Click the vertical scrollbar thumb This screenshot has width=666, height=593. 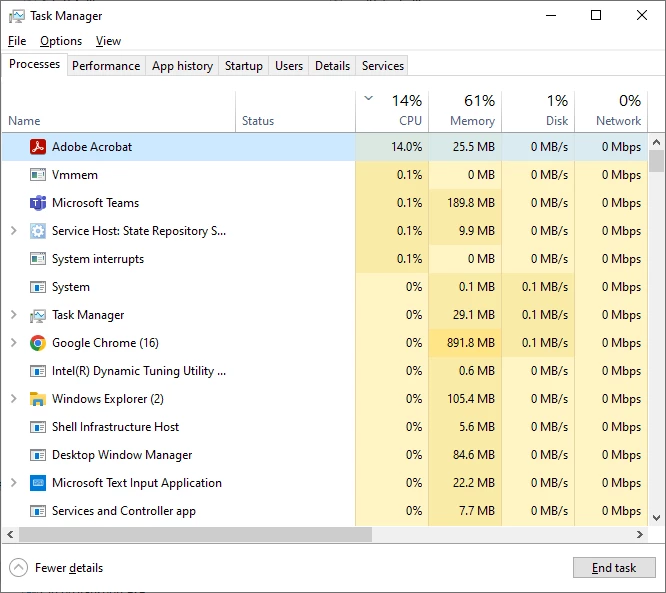[656, 161]
